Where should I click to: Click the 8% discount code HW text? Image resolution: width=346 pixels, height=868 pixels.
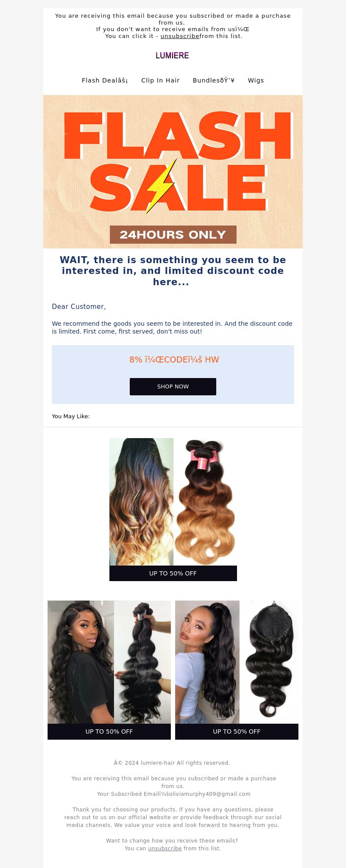tap(174, 359)
